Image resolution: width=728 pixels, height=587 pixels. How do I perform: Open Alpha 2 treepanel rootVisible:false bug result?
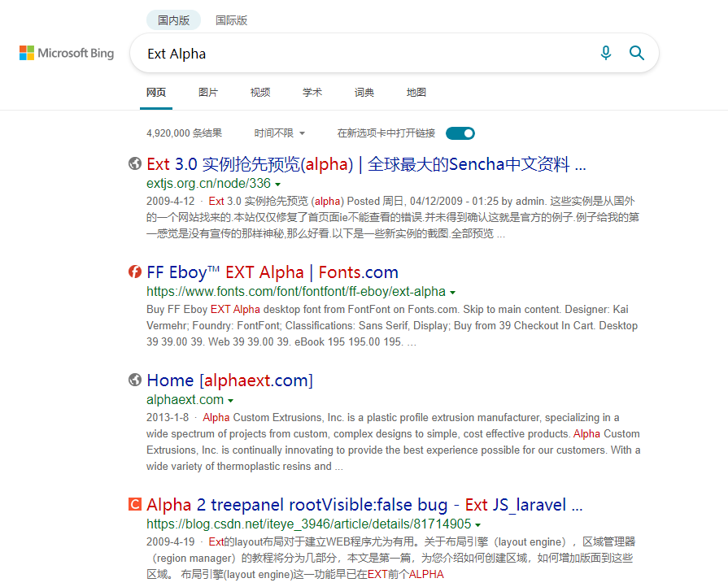[x=364, y=504]
